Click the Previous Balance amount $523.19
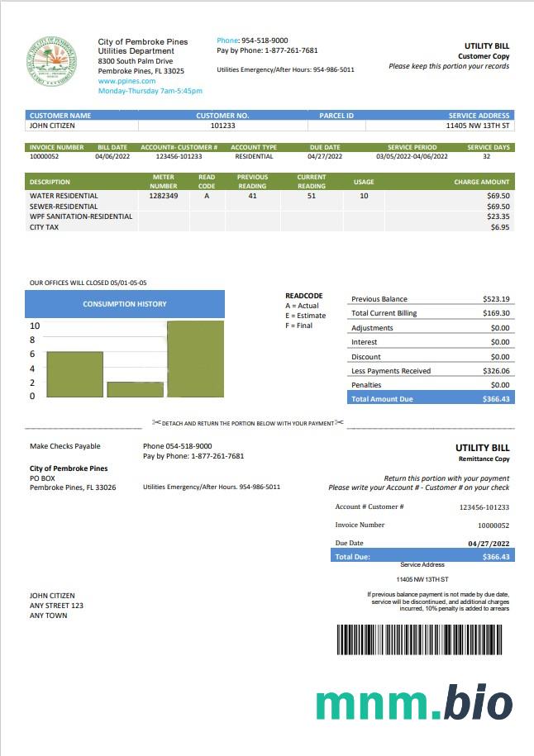Viewport: 534px width, 756px height. 496,299
